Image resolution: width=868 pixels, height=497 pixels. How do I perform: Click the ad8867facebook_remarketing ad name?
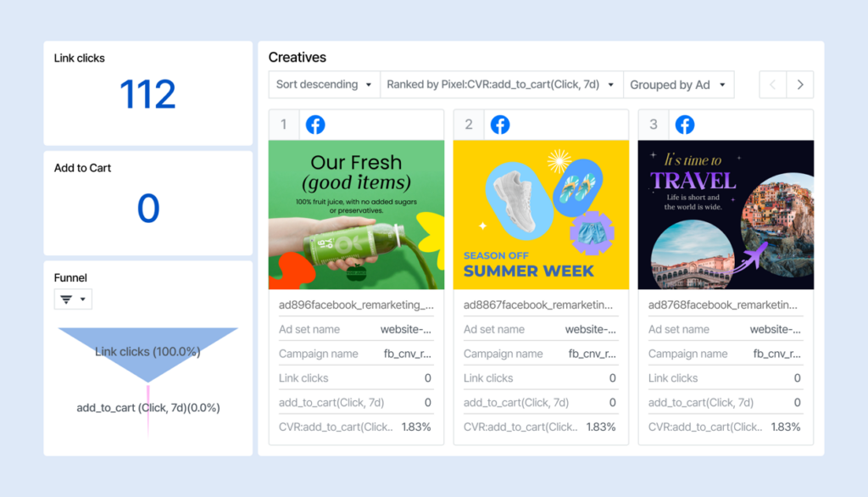click(541, 304)
